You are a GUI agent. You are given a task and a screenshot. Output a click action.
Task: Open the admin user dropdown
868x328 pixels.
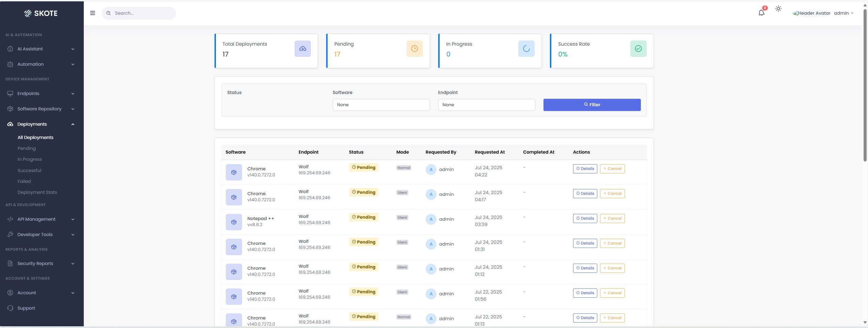pyautogui.click(x=843, y=13)
